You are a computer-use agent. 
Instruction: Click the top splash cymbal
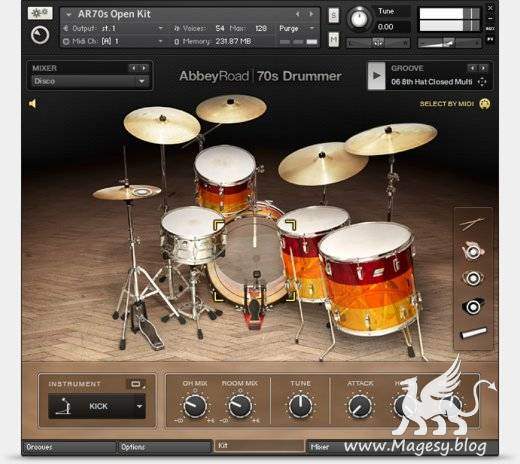point(231,109)
